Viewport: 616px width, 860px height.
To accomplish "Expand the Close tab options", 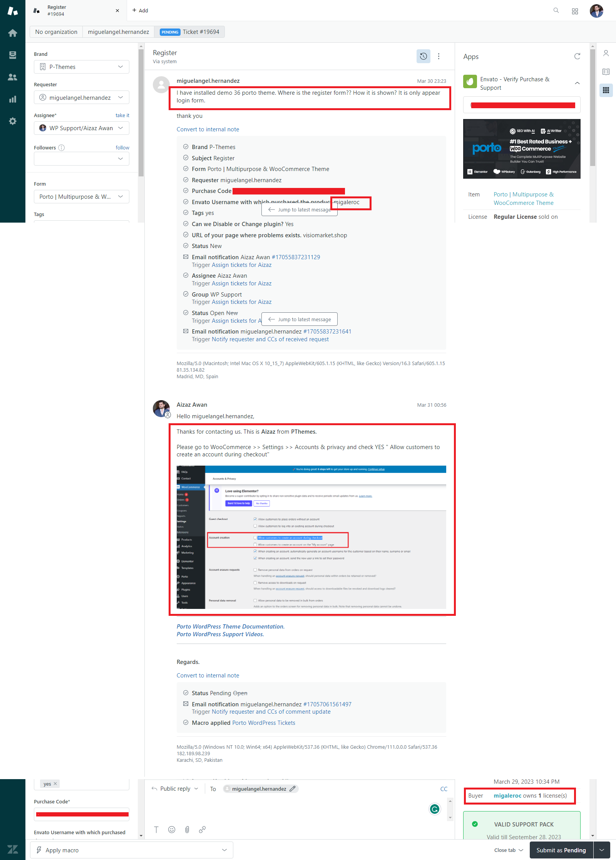I will [509, 850].
